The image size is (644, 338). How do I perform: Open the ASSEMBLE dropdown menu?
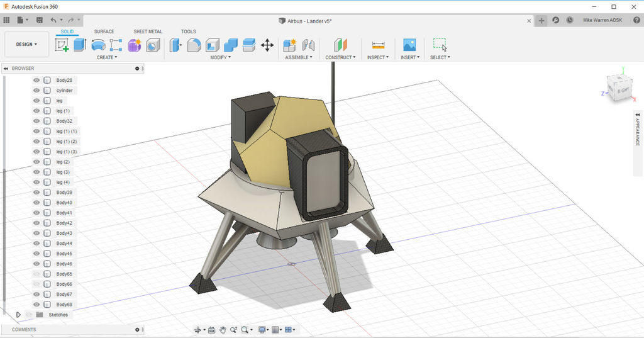point(299,57)
